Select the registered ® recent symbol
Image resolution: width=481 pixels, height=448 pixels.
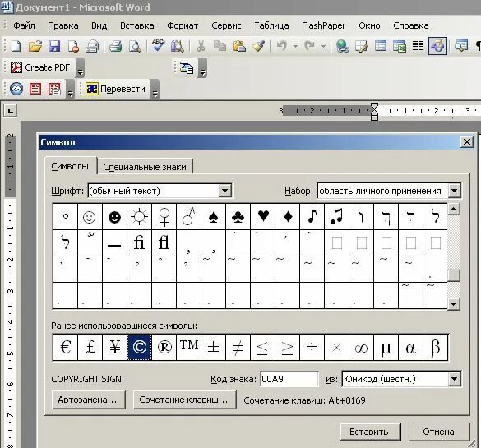[x=164, y=347]
